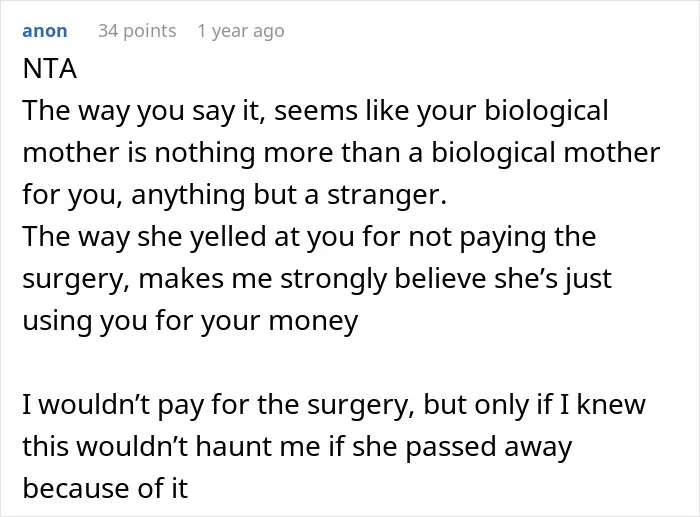
Task: Click the line 'surgery, makes me strongly believe'
Action: tap(317, 279)
